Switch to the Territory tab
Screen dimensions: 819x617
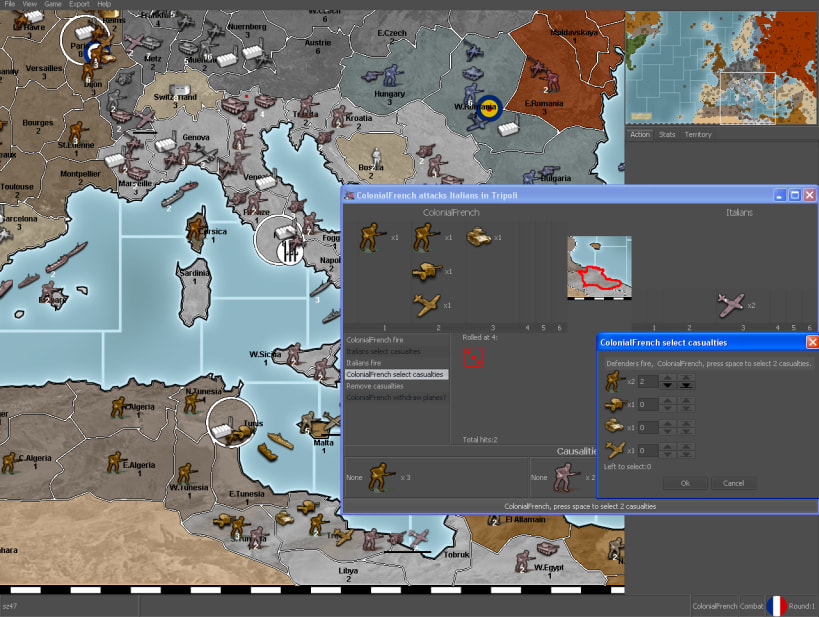tap(698, 134)
